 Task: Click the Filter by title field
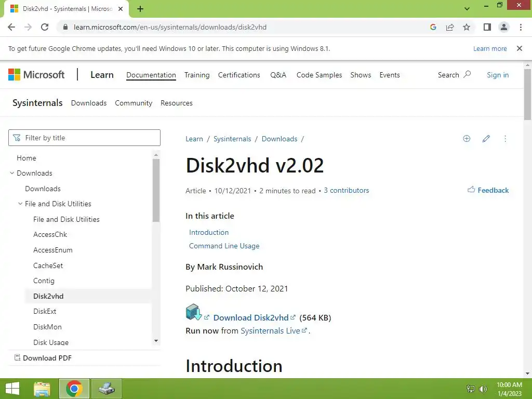click(x=84, y=138)
